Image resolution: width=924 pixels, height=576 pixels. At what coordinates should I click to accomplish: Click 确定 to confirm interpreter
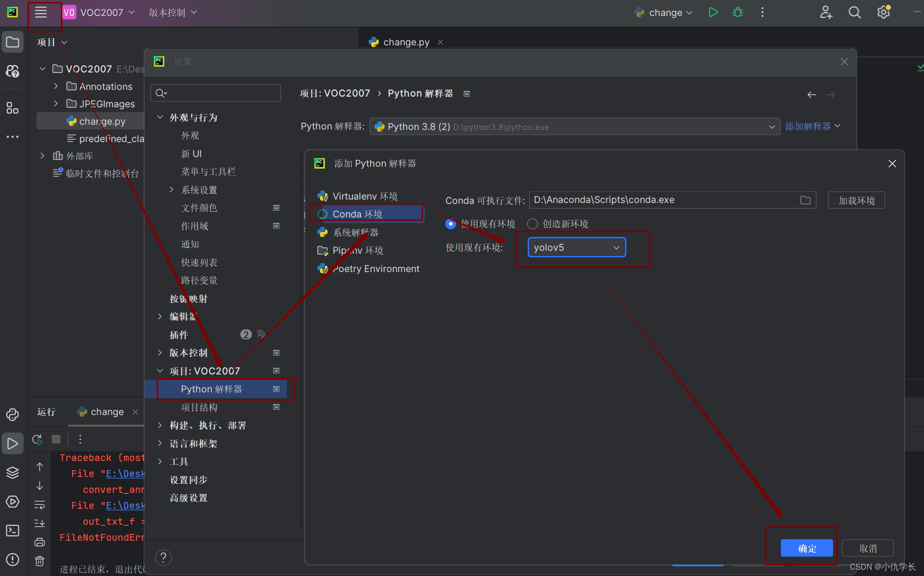click(x=807, y=548)
